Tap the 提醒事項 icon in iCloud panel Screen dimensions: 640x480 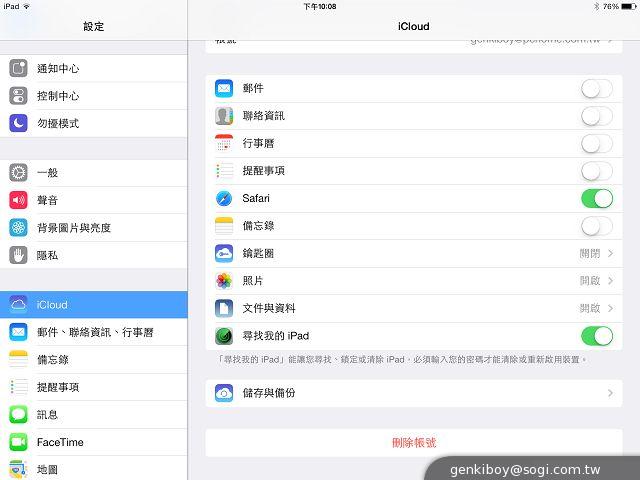click(224, 171)
